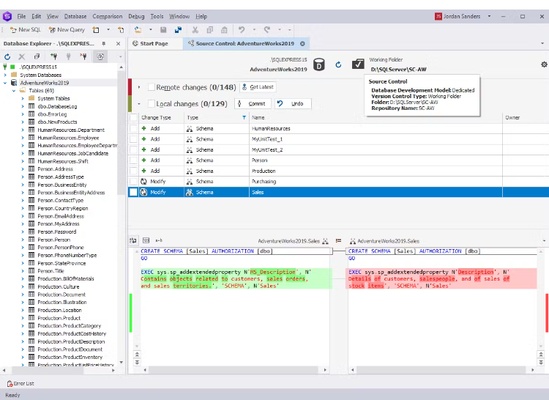The width and height of the screenshot is (549, 400).
Task: Expand the Remote changes section
Action: pos(139,87)
